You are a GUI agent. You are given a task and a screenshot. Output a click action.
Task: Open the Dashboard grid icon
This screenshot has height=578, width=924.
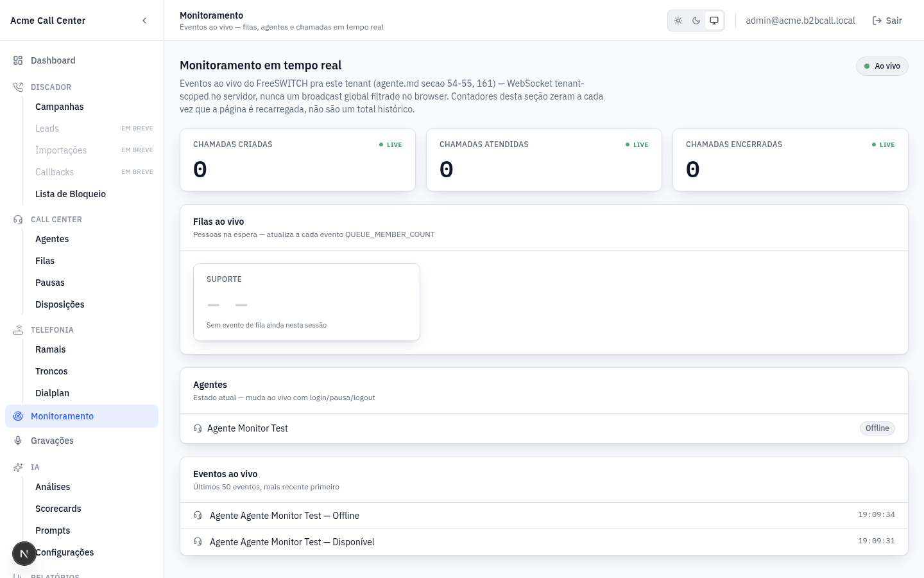tap(18, 60)
